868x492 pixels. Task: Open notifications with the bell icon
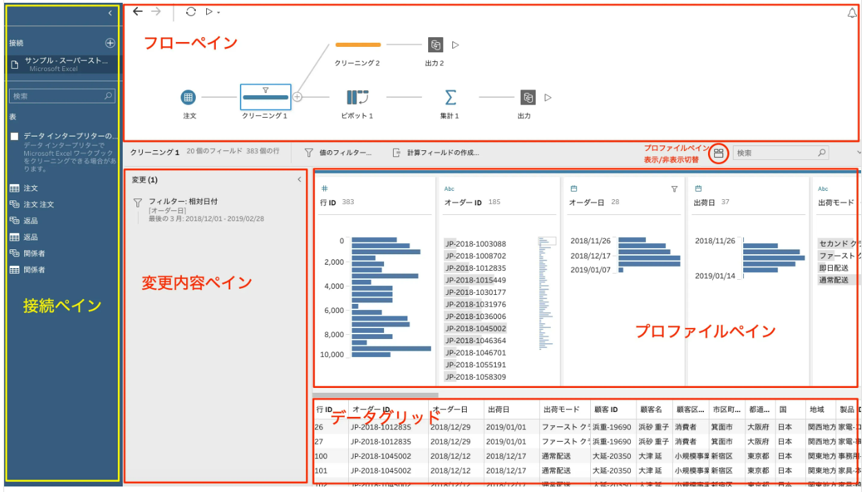851,12
